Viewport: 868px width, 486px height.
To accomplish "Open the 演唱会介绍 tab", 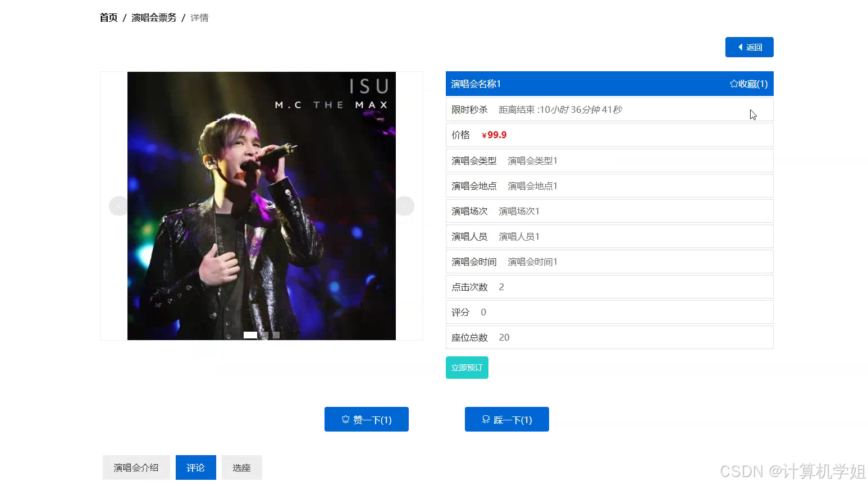I will [x=136, y=467].
